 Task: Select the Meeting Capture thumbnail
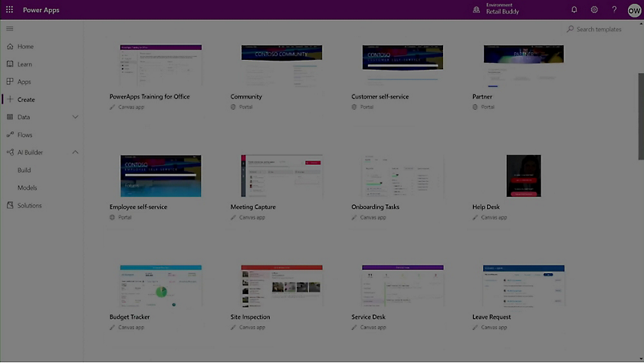(282, 176)
